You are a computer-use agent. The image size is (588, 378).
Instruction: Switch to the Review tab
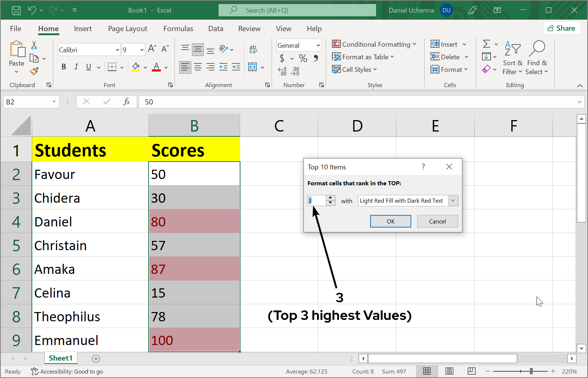click(x=249, y=29)
